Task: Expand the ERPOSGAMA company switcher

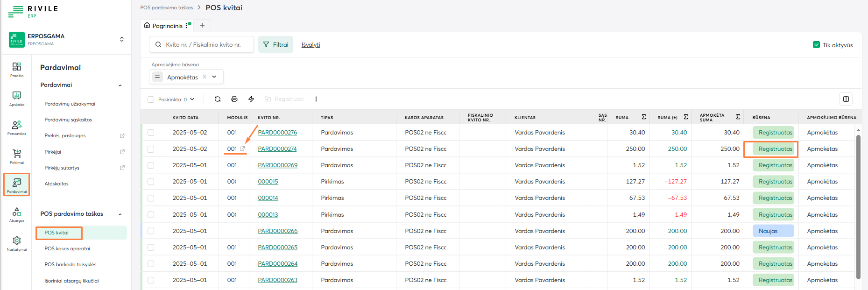Action: coord(122,39)
